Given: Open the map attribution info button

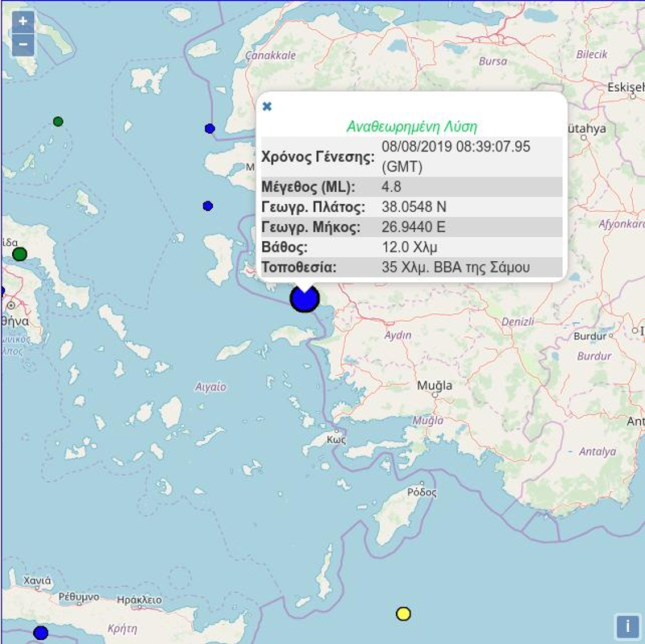Looking at the screenshot, I should coord(626,625).
